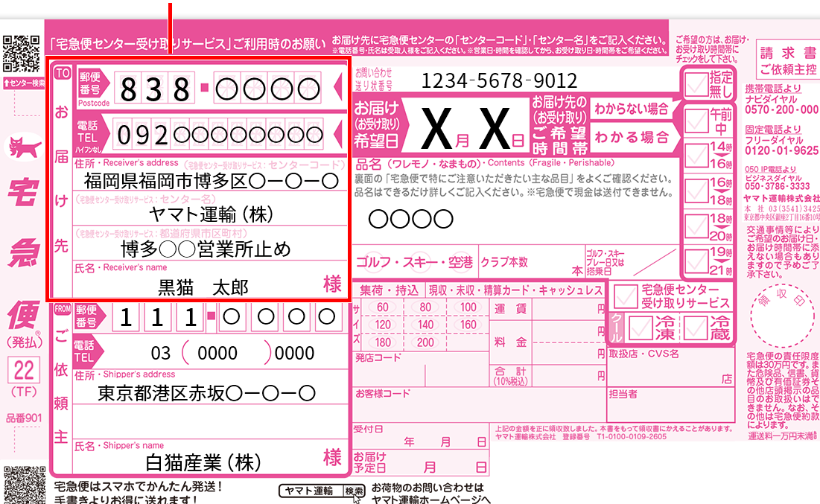Image resolution: width=820 pixels, height=504 pixels.
Task: Click the 品番901 label
Action: point(24,418)
